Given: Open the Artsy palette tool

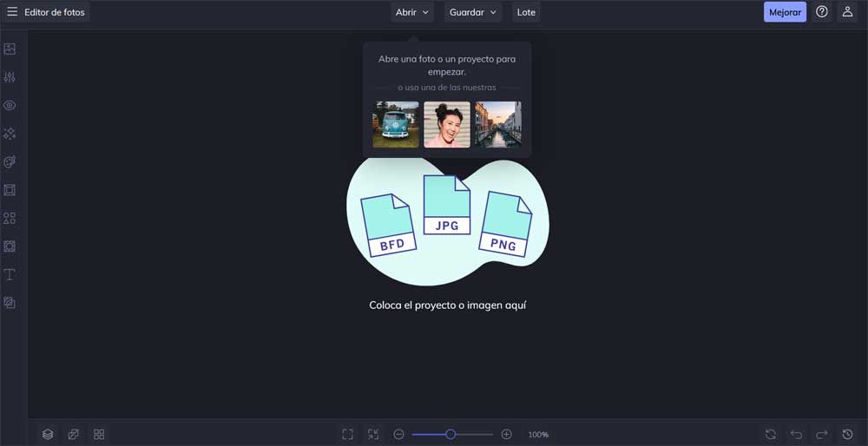Looking at the screenshot, I should [10, 161].
